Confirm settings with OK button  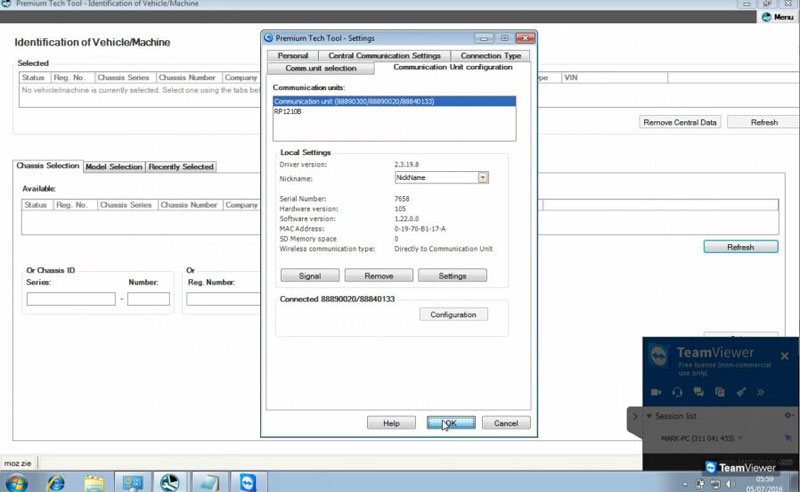coord(451,423)
